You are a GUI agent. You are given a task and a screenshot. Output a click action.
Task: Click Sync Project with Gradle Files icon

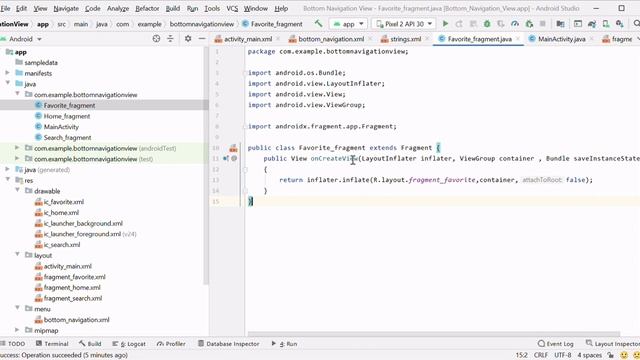(x=592, y=24)
